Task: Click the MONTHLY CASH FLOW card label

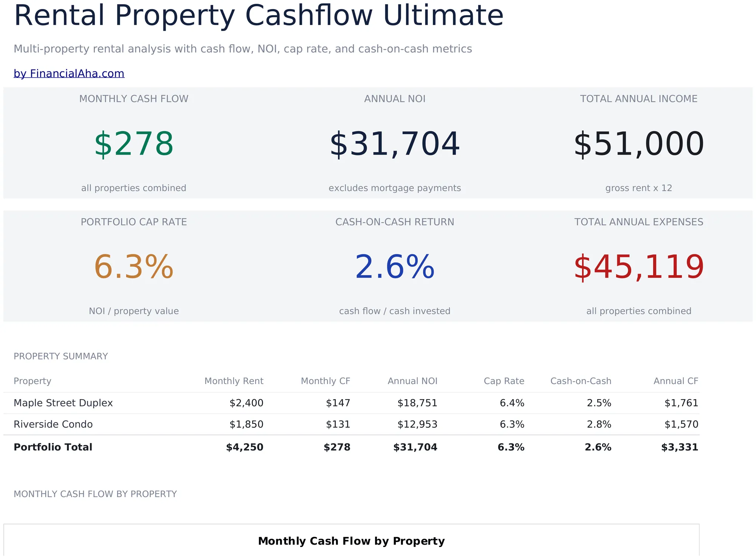Action: (134, 99)
